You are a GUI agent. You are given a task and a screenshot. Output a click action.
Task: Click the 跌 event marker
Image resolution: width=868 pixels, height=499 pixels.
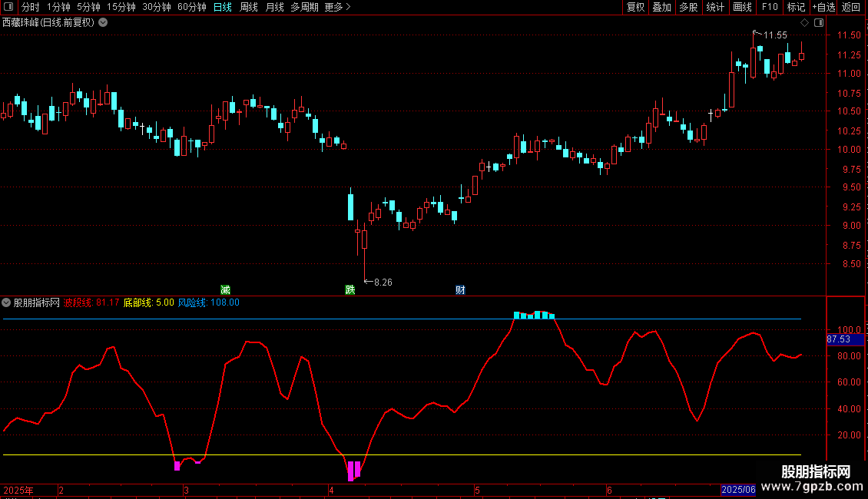tap(350, 290)
